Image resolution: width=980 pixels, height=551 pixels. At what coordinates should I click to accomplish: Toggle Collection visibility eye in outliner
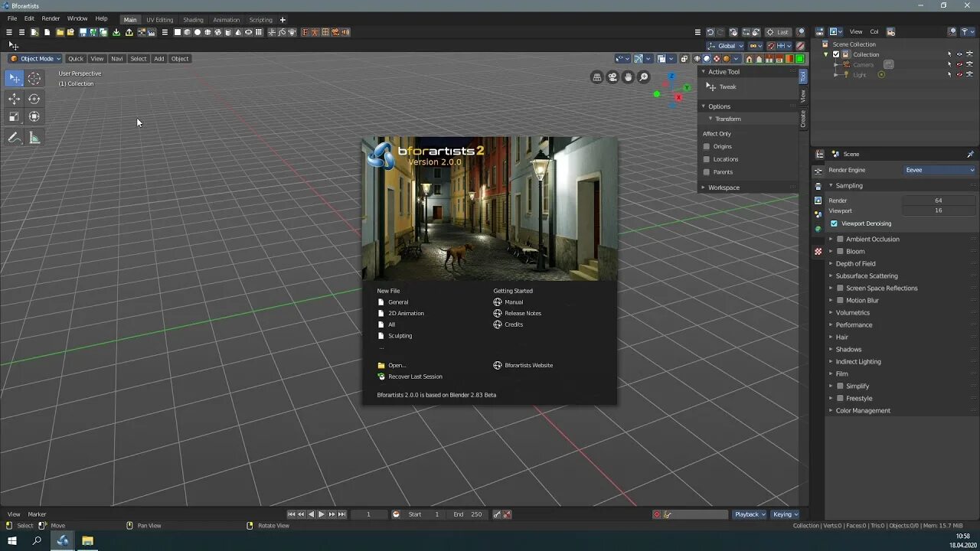(959, 54)
